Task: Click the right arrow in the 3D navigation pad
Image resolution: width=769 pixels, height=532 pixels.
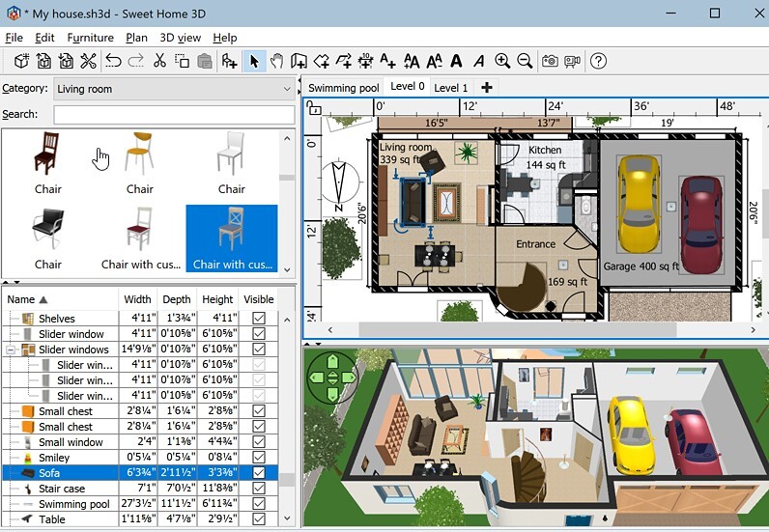Action: click(x=349, y=378)
